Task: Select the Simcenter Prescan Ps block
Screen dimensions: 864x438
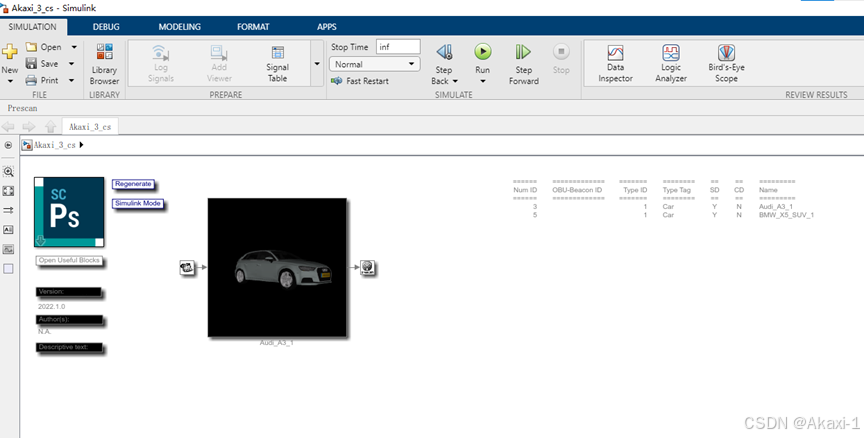Action: (x=69, y=212)
